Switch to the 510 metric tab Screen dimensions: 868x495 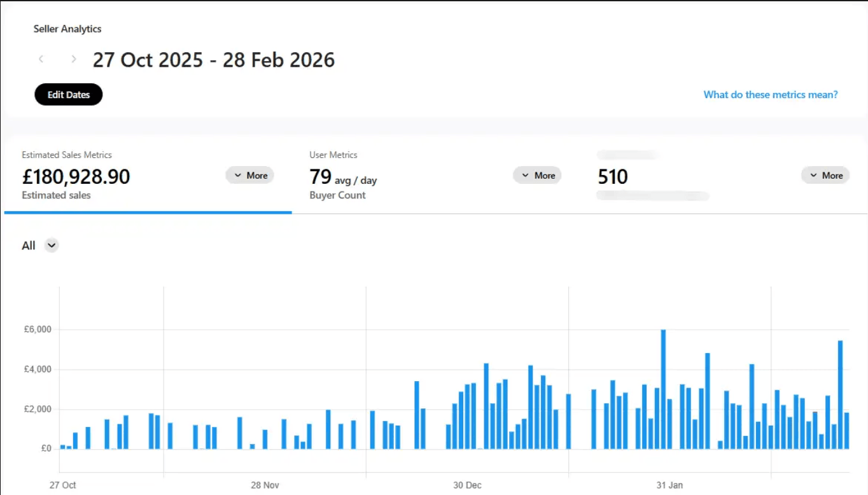tap(724, 177)
